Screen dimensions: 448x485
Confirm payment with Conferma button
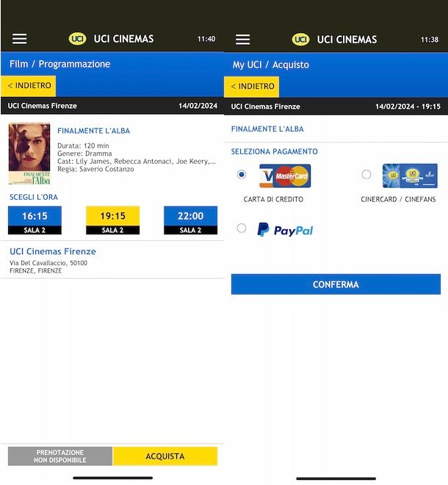tap(336, 284)
